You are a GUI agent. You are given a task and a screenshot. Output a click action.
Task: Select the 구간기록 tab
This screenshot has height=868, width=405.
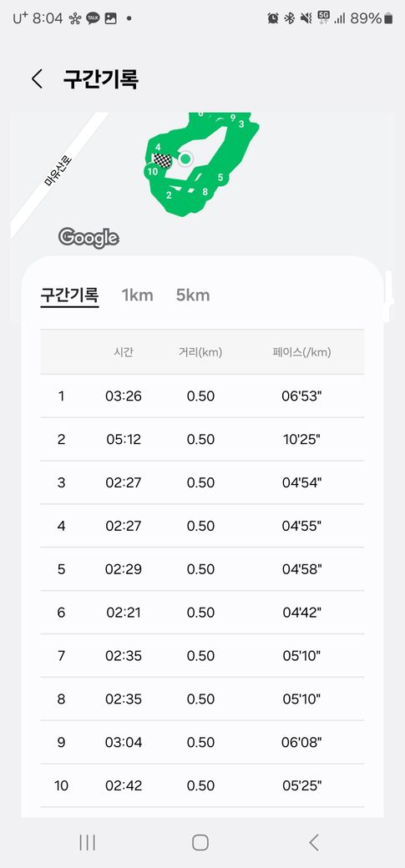coord(69,295)
